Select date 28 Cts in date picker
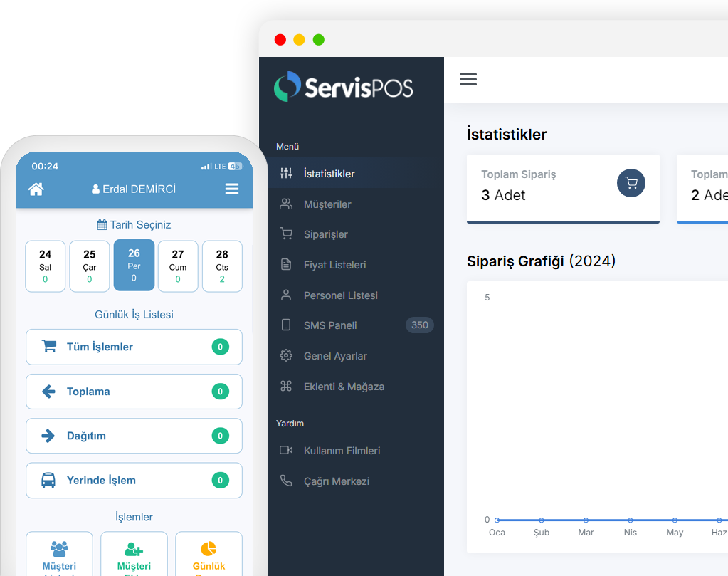The width and height of the screenshot is (728, 576). tap(222, 266)
